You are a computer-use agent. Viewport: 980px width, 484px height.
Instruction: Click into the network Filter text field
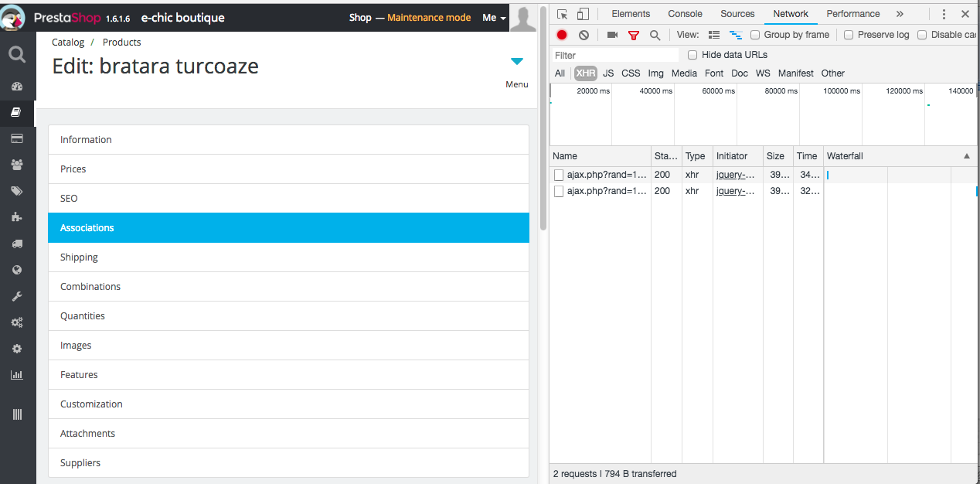tap(615, 55)
